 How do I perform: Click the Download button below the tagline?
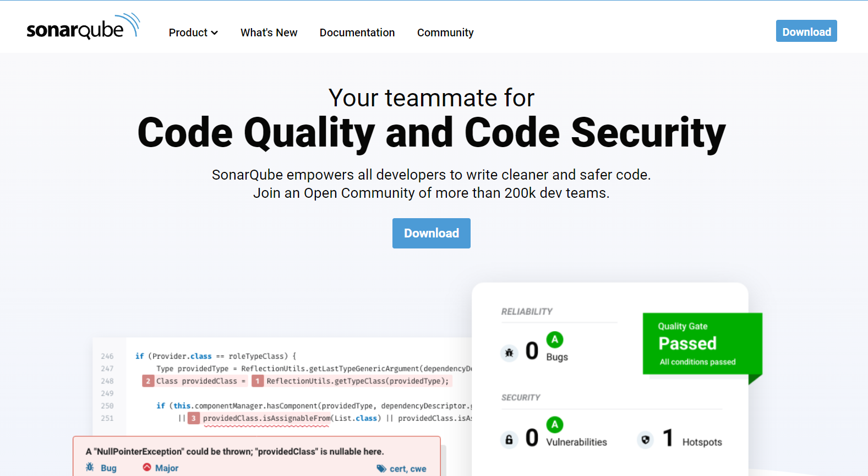pos(432,233)
